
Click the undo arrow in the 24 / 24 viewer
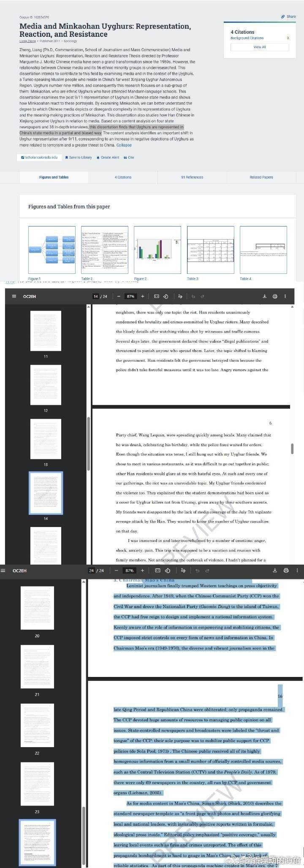click(197, 570)
